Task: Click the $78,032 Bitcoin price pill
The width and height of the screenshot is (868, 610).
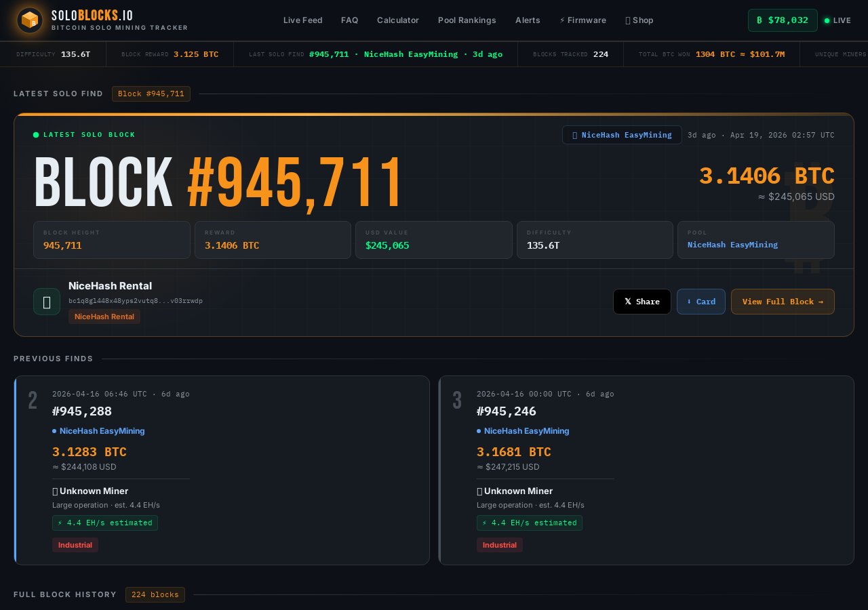Action: 783,20
